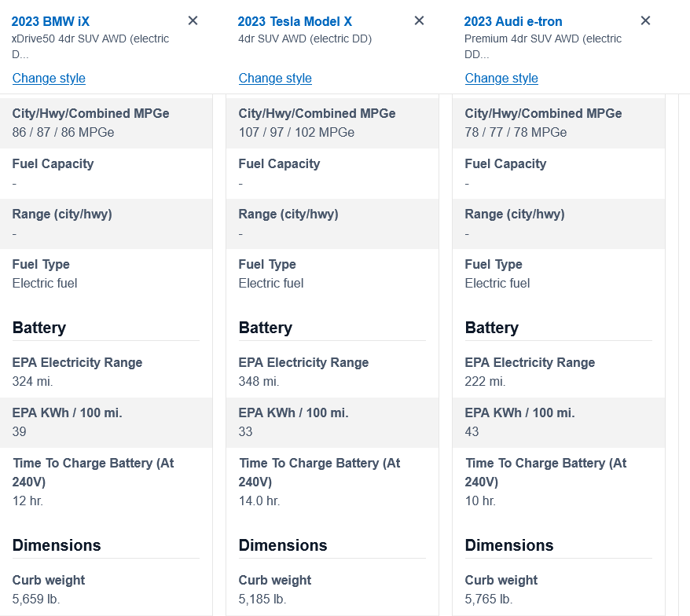
Task: Remove the BMW iX from the comparison
Action: click(193, 20)
